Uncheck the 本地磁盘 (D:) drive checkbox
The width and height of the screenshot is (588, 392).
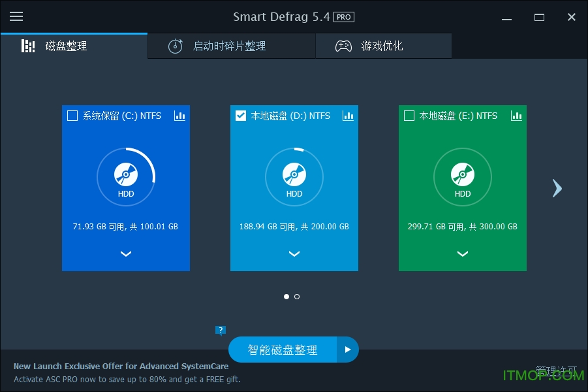241,116
